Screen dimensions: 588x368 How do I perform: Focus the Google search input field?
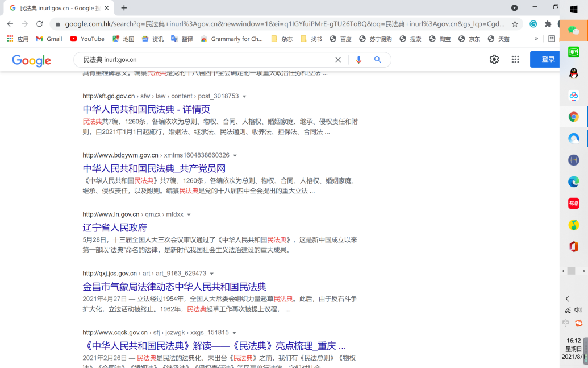pos(206,60)
